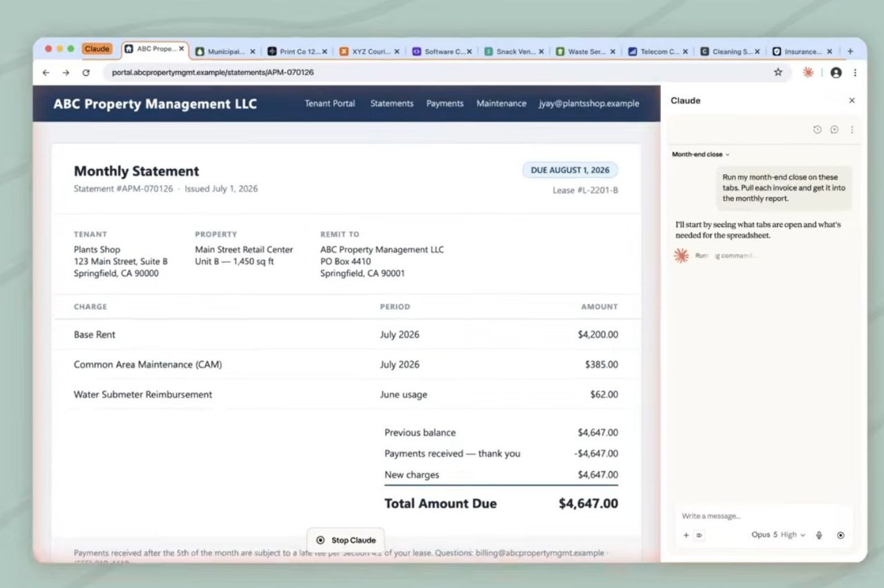Close the Insurance tab
Viewport: 884px width, 588px height.
click(829, 52)
